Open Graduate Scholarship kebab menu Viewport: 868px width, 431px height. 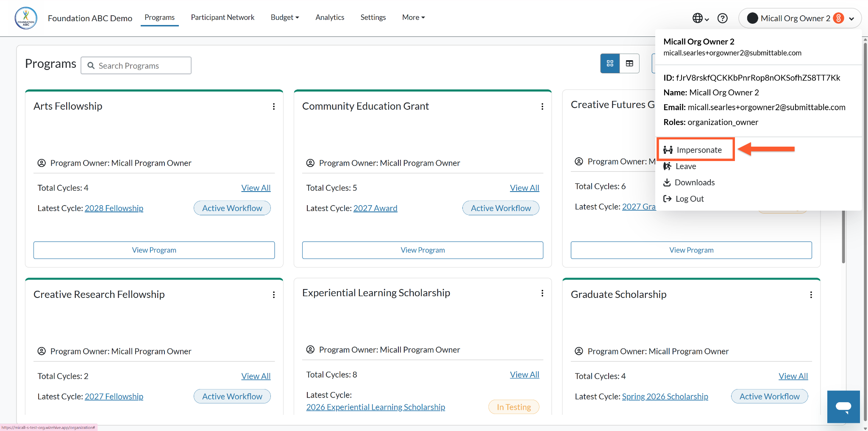pos(811,295)
